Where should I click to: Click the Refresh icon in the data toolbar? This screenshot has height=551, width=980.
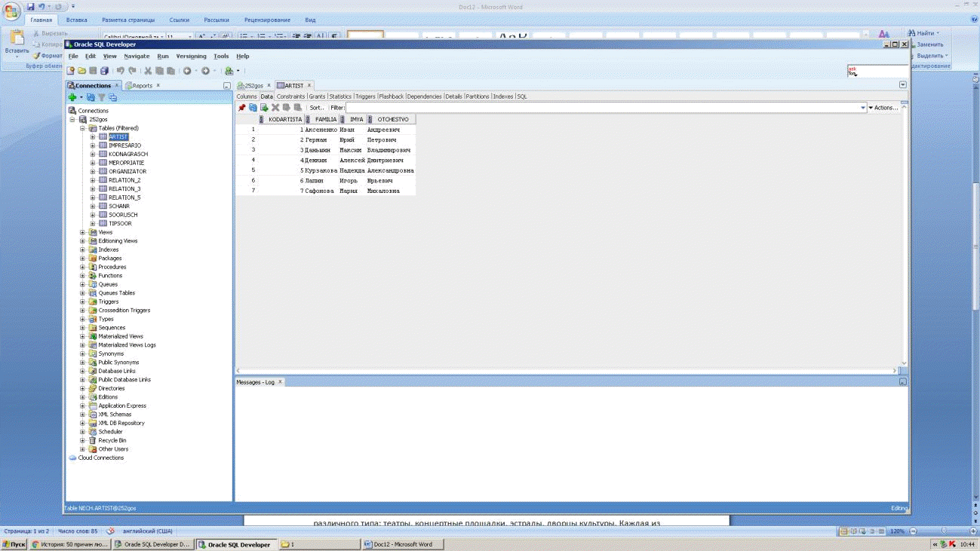(x=253, y=108)
